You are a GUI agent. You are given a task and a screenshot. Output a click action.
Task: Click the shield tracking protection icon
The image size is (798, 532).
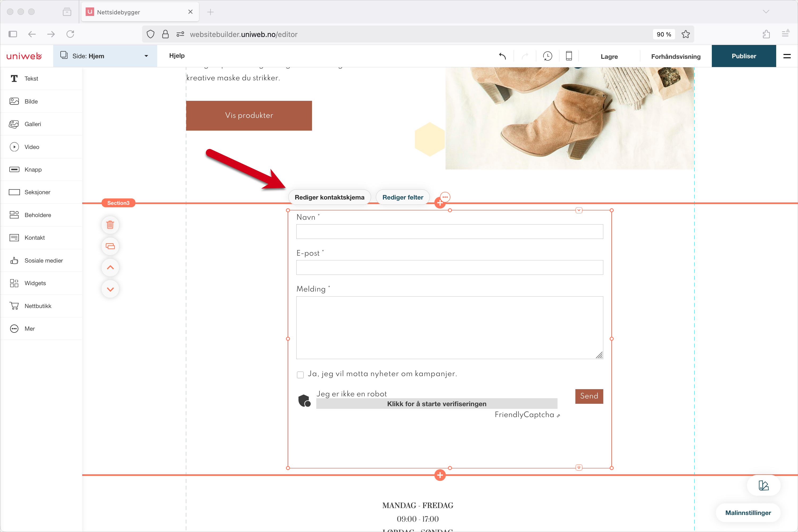151,34
